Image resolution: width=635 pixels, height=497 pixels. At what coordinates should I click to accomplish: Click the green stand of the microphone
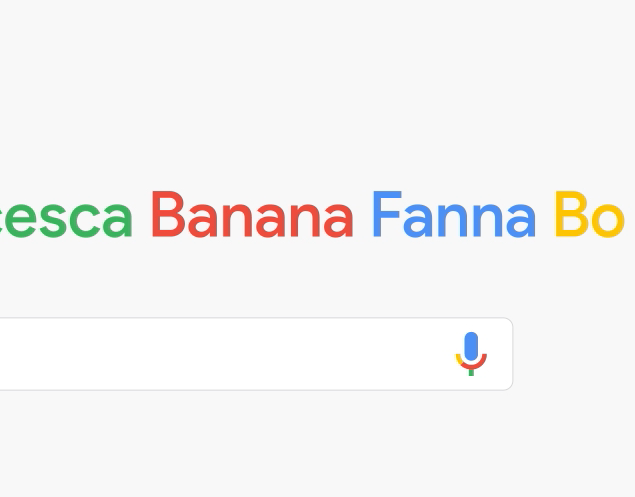click(x=471, y=370)
